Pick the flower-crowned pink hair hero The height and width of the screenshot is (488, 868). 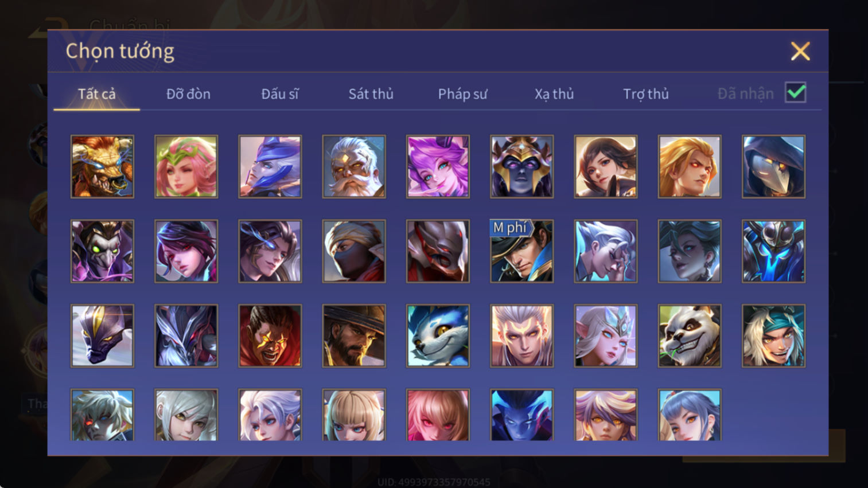[186, 167]
